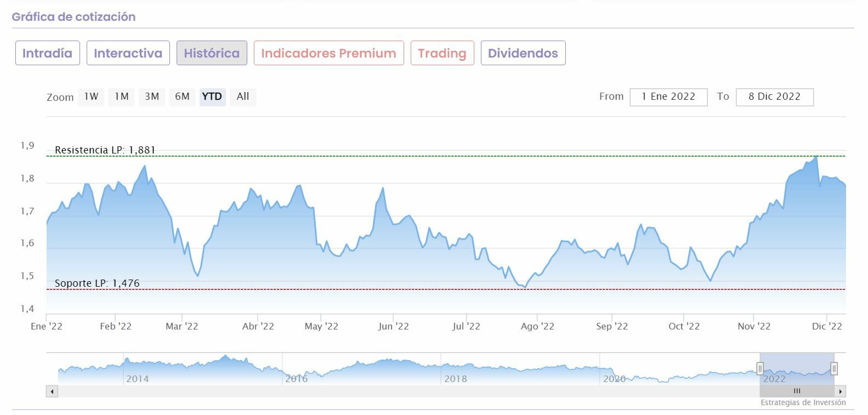
Task: Show All historical data range
Action: click(x=243, y=96)
